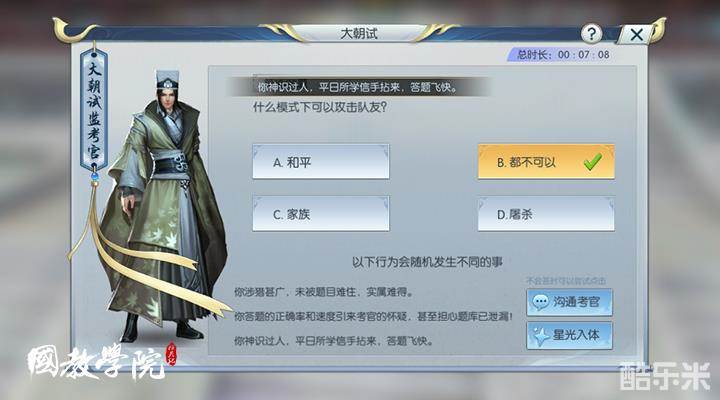Image resolution: width=720 pixels, height=400 pixels.
Task: Select answer B. 都不可以
Action: [x=546, y=162]
